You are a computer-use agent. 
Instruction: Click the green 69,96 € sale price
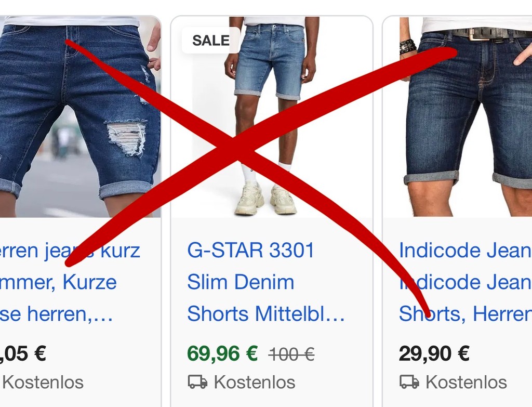222,353
